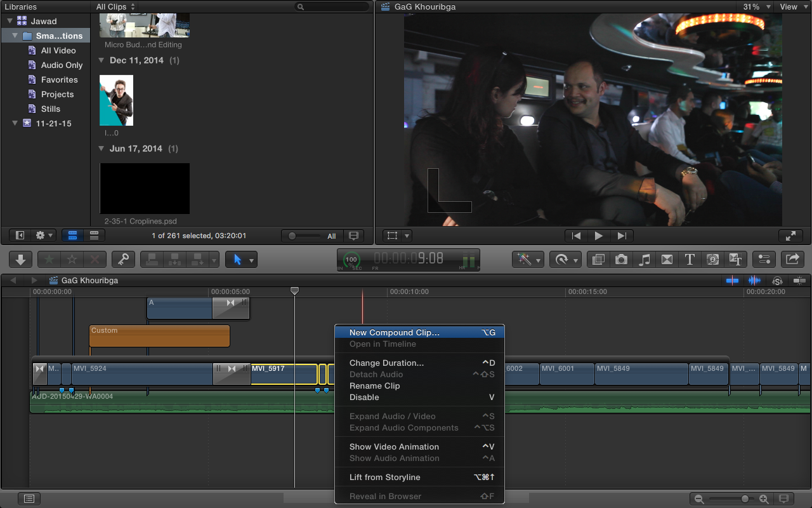Select Lift from Storyline menu item

(x=384, y=478)
